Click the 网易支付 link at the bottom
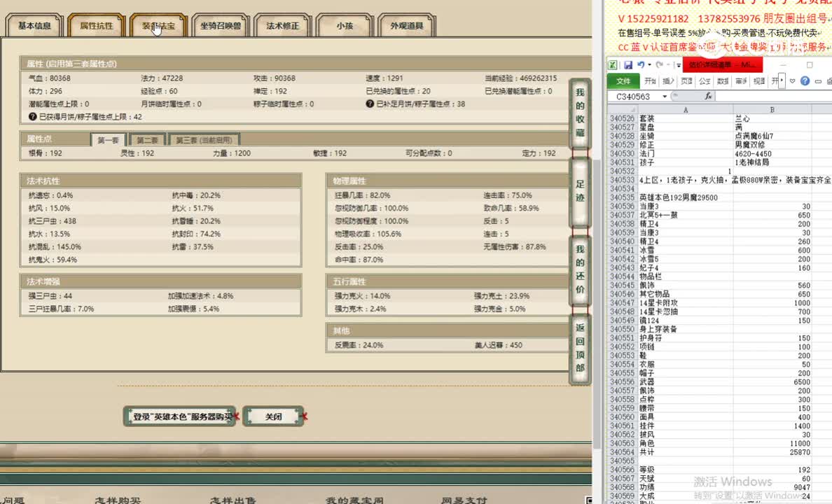This screenshot has height=504, width=832. click(464, 500)
